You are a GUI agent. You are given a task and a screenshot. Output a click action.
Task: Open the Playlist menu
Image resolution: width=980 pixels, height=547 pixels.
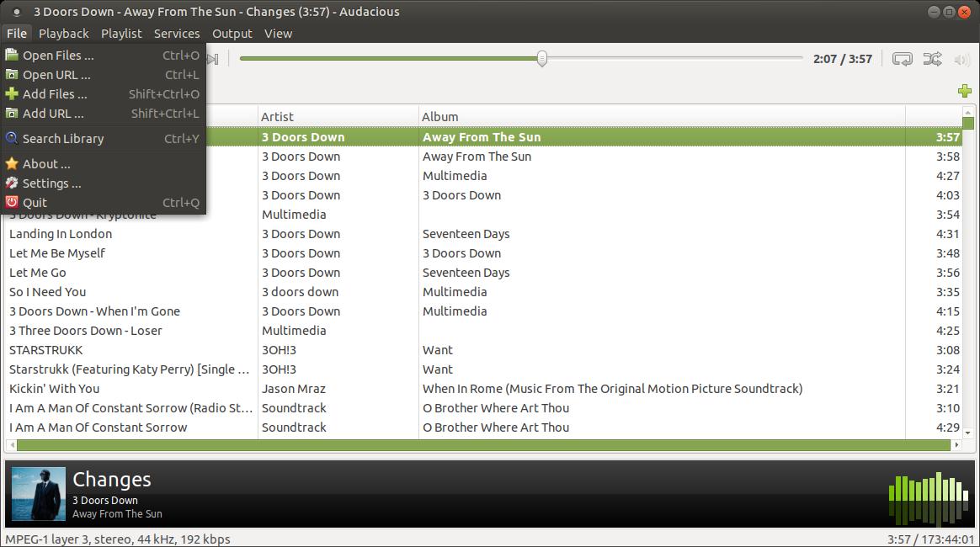coord(121,34)
